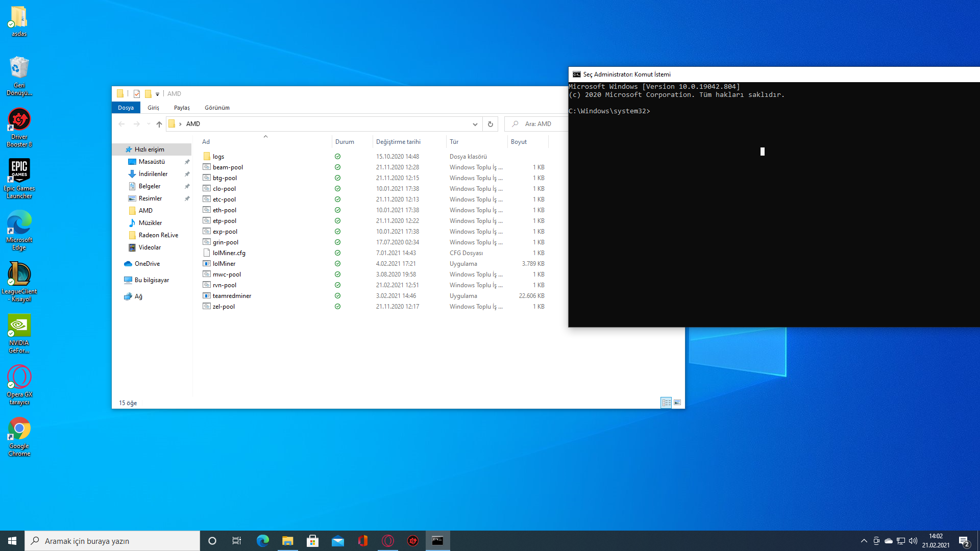The height and width of the screenshot is (551, 980).
Task: Open the asdas folder on desktop
Action: (19, 21)
